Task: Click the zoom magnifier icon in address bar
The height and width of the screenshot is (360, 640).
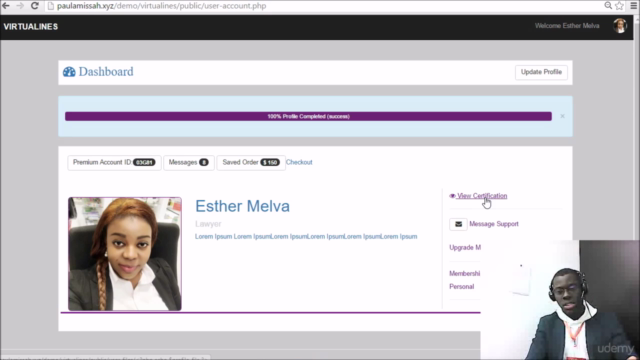Action: (x=608, y=6)
